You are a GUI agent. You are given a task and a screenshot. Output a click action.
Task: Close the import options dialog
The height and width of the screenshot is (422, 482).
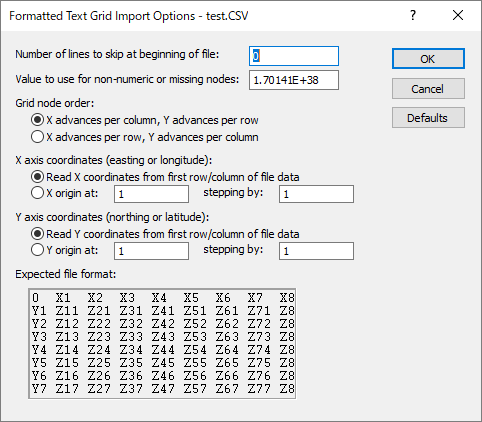pyautogui.click(x=458, y=15)
